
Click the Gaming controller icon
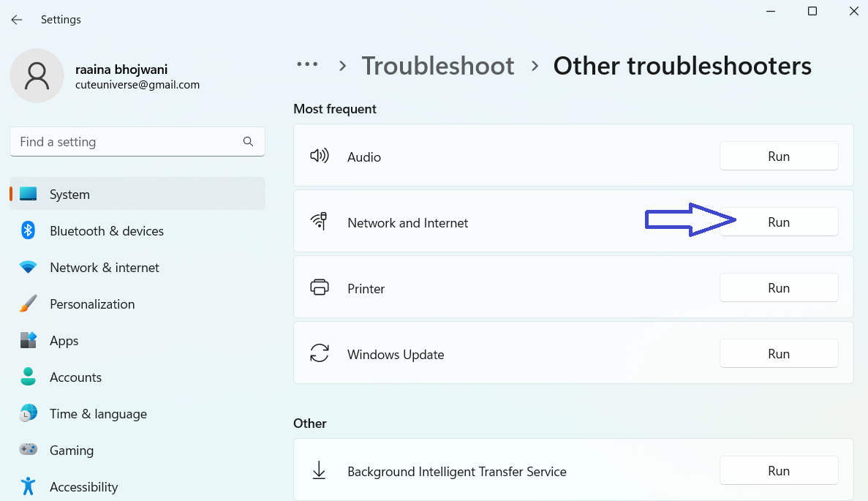tap(29, 451)
